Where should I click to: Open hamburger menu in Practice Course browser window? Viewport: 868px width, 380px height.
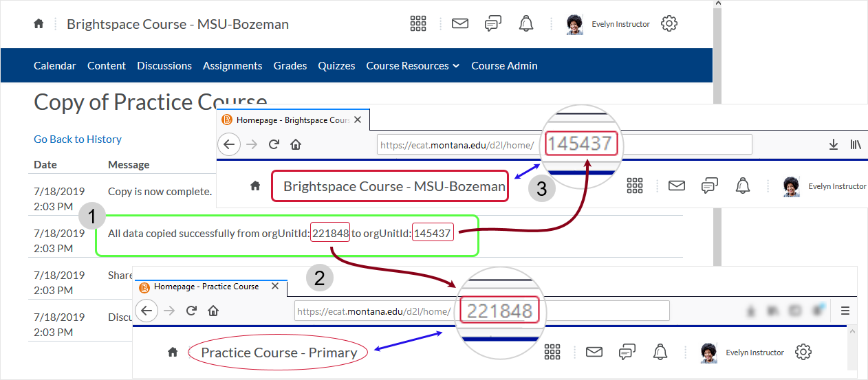(x=845, y=311)
